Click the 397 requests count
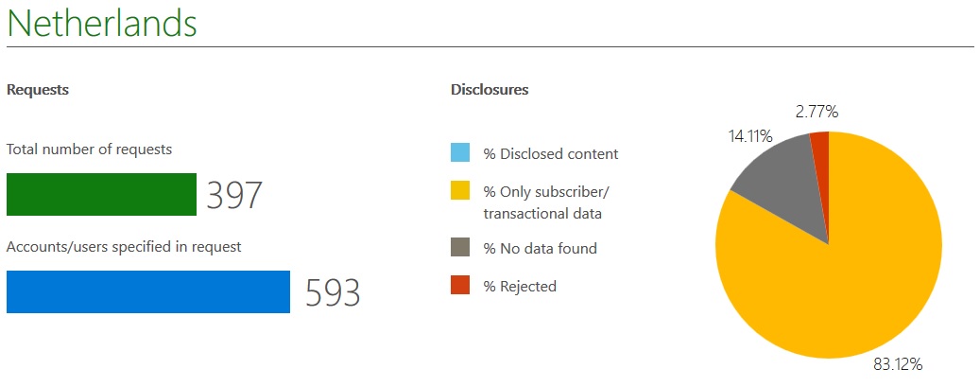 coord(234,196)
